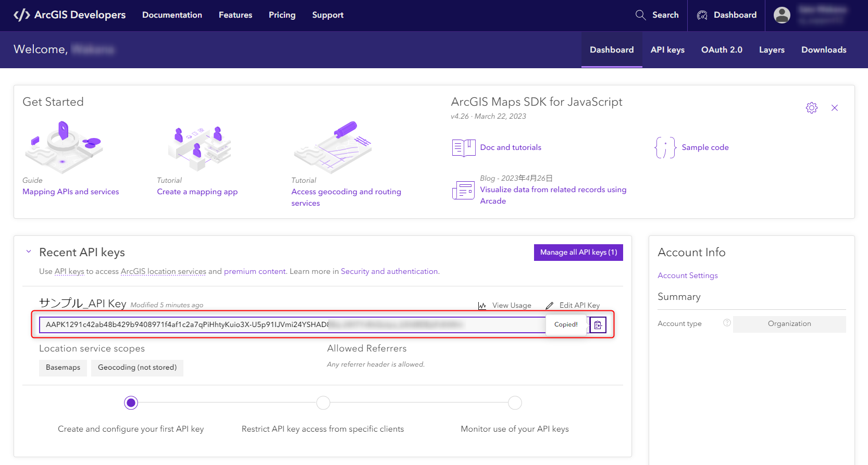This screenshot has height=465, width=868.
Task: Switch to the Layers tab
Action: click(x=772, y=50)
